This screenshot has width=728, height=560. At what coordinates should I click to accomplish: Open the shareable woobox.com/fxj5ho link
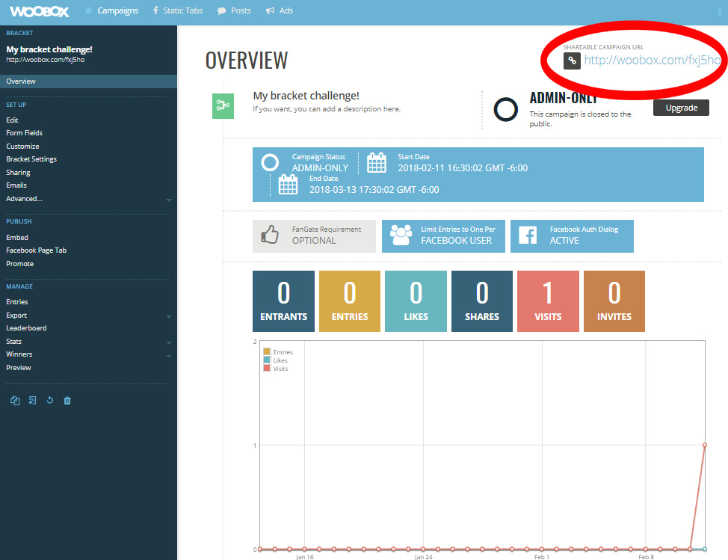pos(652,60)
